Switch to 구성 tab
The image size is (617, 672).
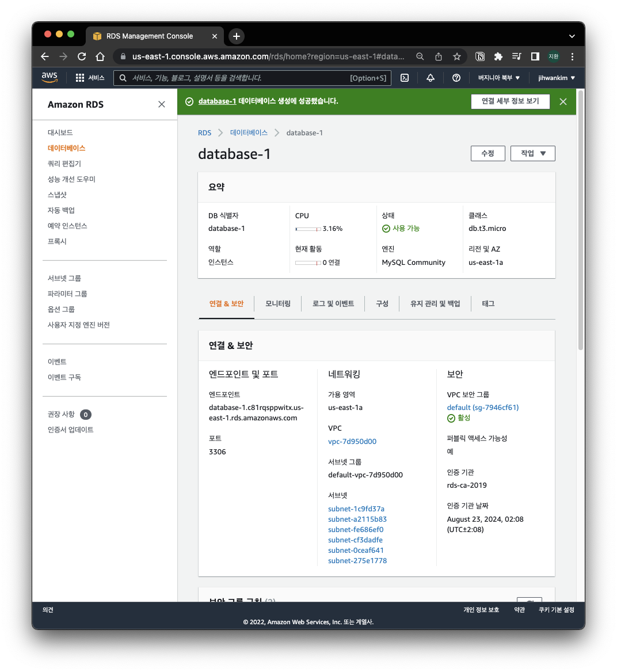click(x=382, y=303)
